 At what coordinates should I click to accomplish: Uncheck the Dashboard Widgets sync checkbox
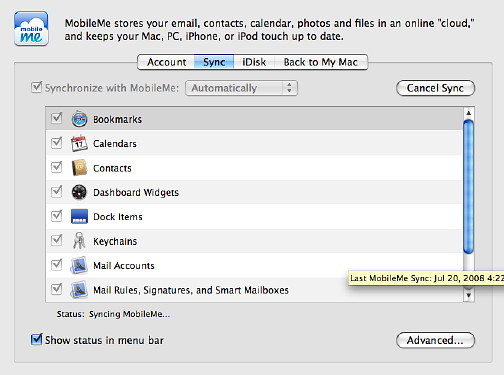[56, 192]
